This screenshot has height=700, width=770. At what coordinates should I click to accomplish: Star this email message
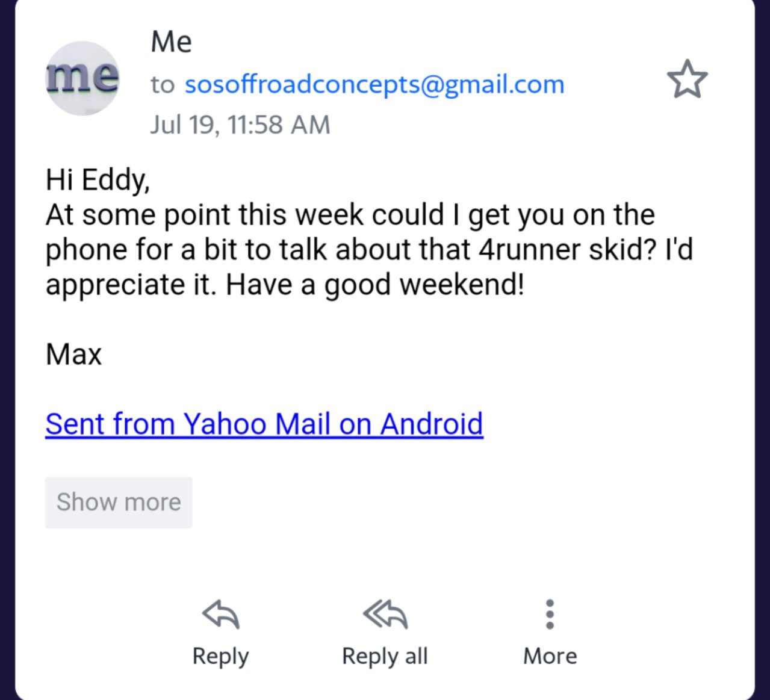687,79
